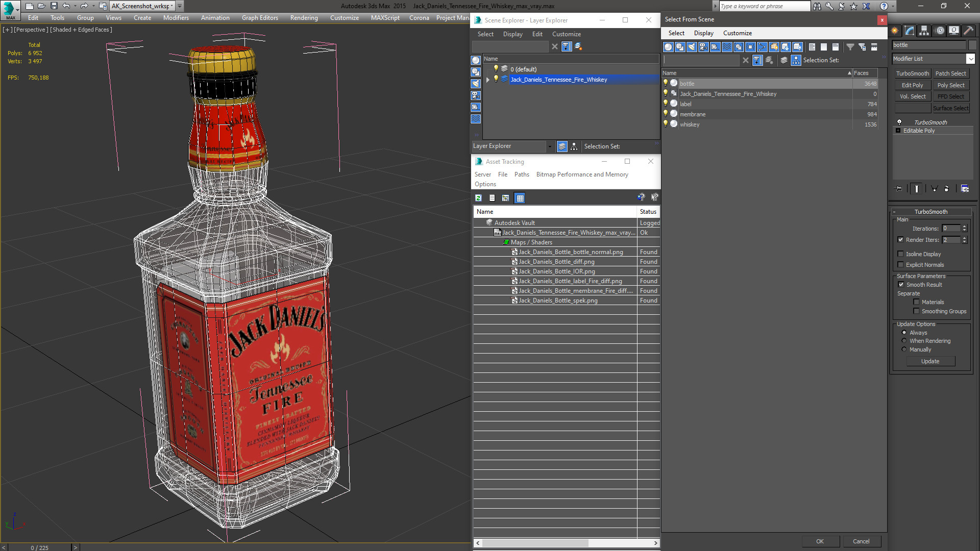Click Refresh icon in Asset Tracking toolbar
Screen dimensions: 980x551
click(x=478, y=198)
